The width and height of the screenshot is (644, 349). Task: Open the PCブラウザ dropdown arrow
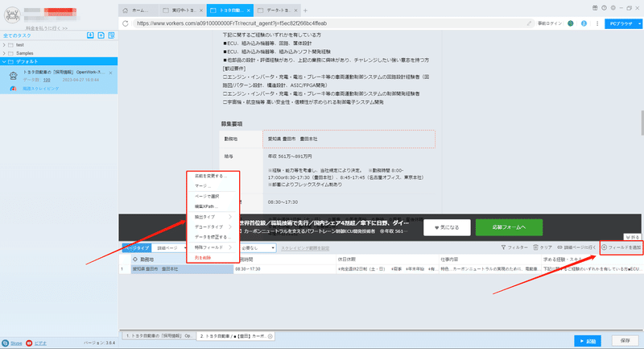pyautogui.click(x=639, y=23)
